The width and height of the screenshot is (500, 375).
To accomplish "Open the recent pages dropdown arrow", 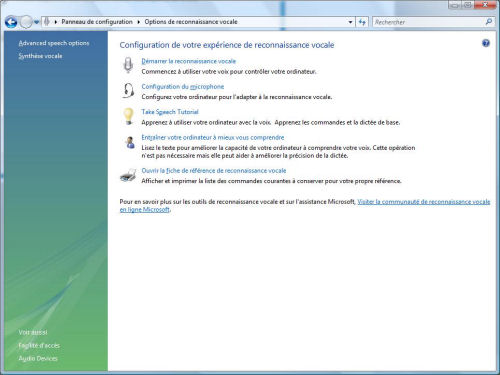I will pyautogui.click(x=36, y=22).
